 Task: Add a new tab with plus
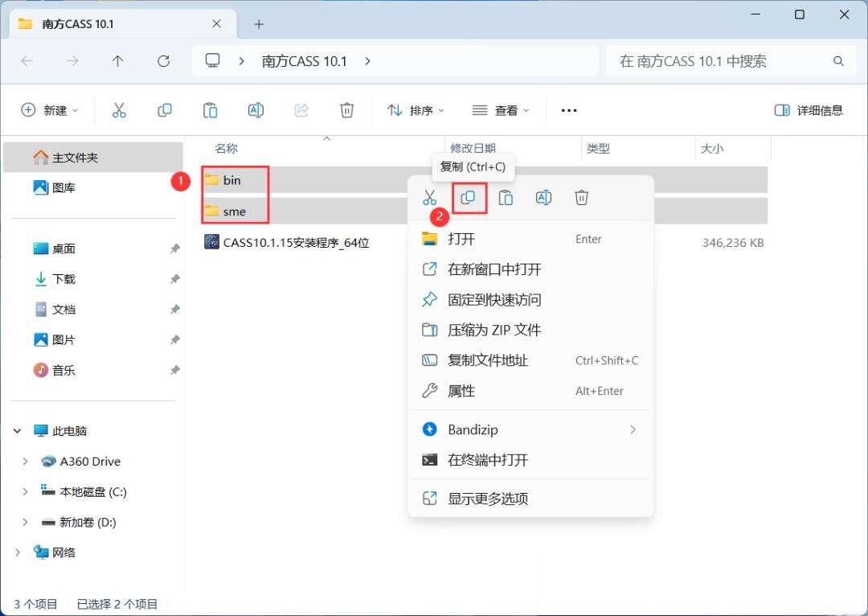[259, 24]
